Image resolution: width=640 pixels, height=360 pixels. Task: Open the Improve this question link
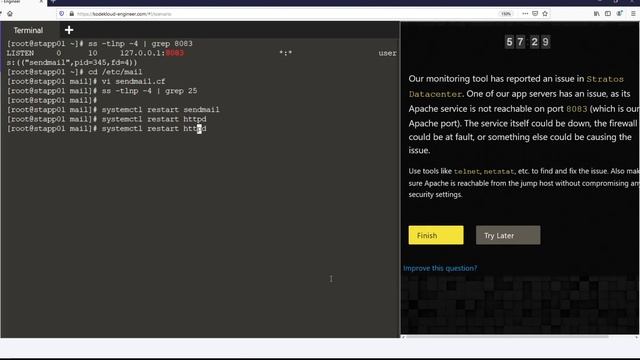pyautogui.click(x=440, y=268)
